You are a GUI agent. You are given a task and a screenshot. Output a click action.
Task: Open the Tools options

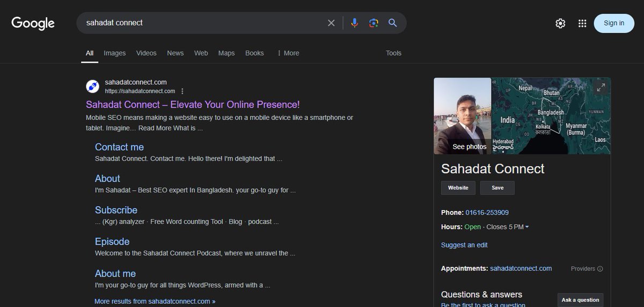click(x=393, y=53)
